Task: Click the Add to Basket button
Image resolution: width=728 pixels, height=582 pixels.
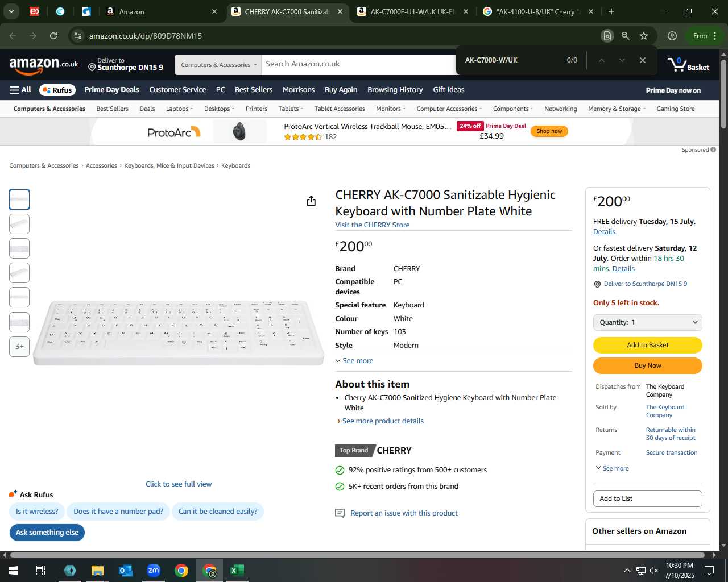Action: 647,345
